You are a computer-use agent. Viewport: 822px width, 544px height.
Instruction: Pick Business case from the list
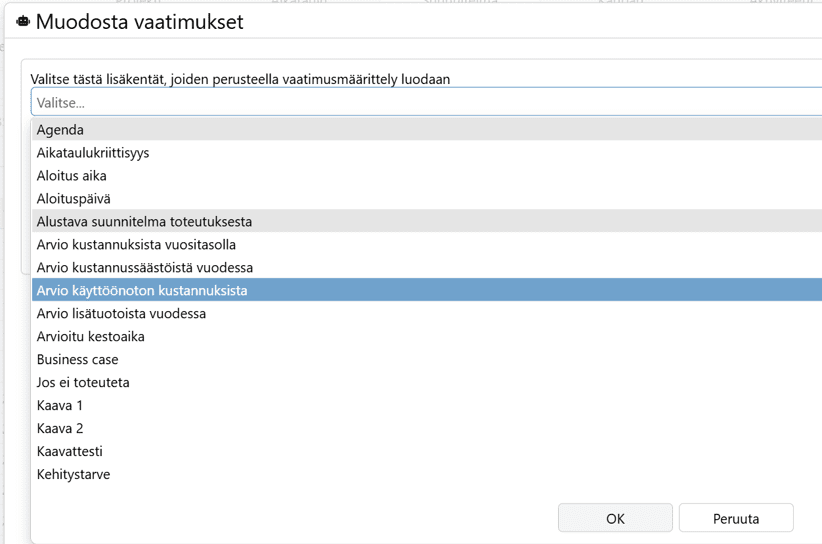pos(78,360)
